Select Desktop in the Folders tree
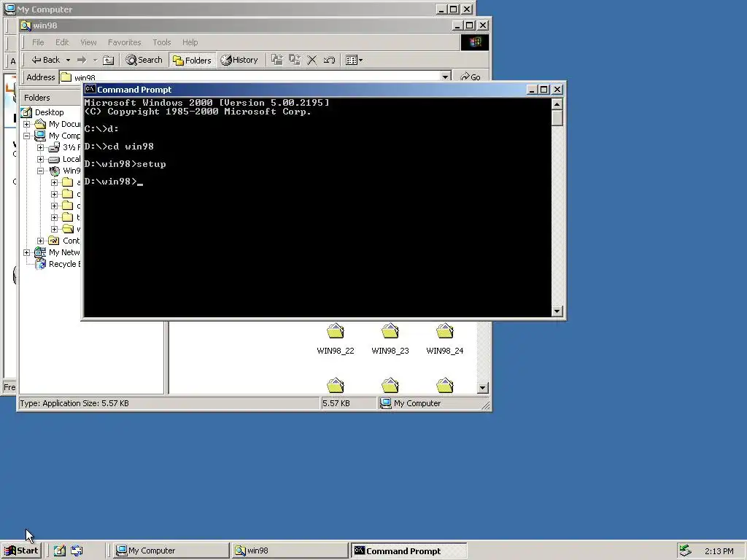 tap(49, 112)
